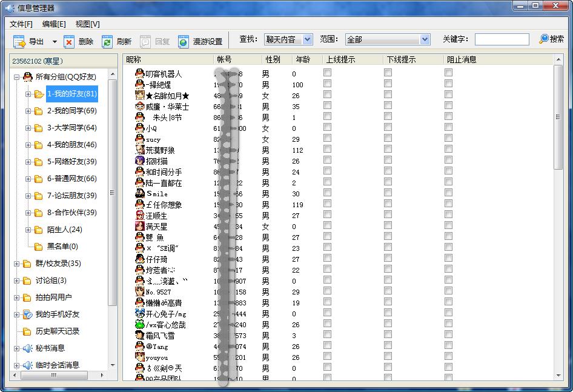The width and height of the screenshot is (573, 392).
Task: Enable 上线提示 checkbox for 叨客机器人
Action: 327,73
